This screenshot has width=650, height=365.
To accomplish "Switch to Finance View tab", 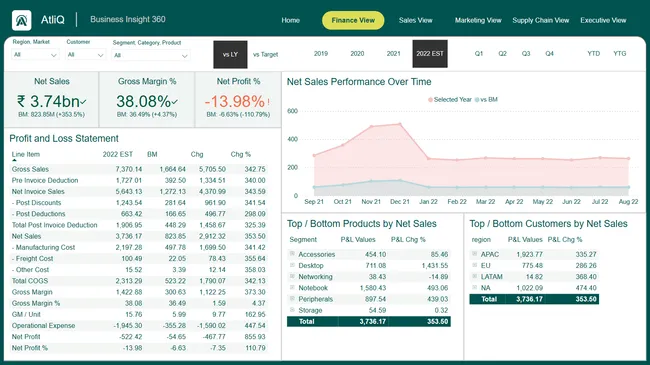I will pos(353,20).
